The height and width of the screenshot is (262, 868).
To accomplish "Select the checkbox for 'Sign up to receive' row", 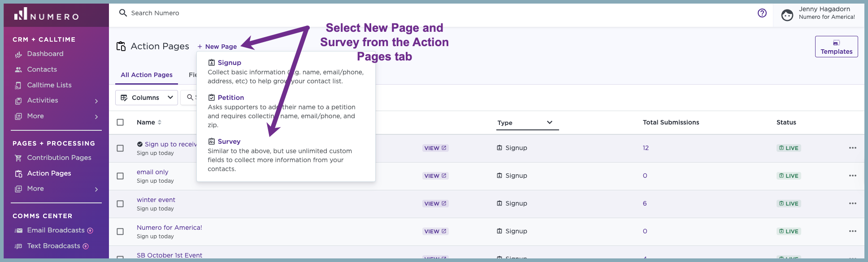I will [120, 148].
